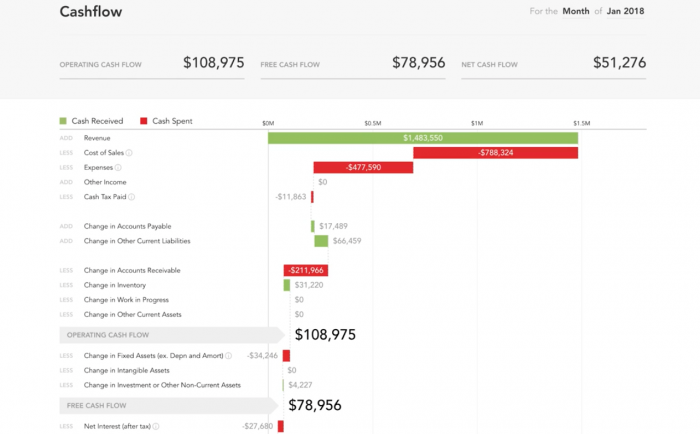The width and height of the screenshot is (700, 434).
Task: Click the Change in Accounts Payable bar
Action: click(312, 226)
